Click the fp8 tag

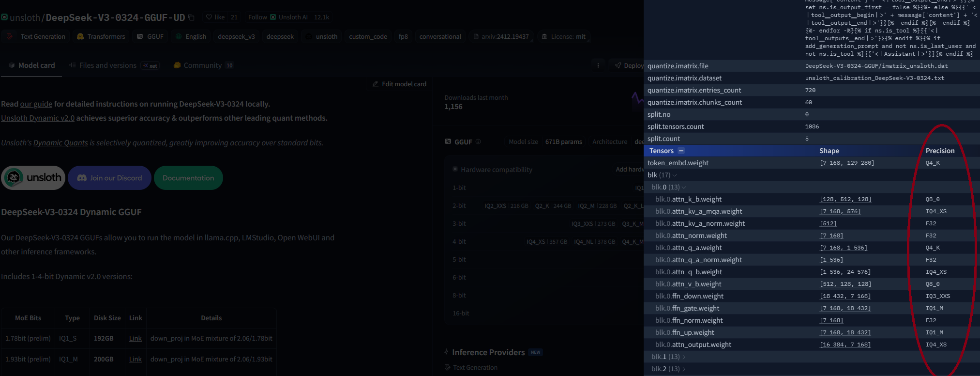pos(403,36)
